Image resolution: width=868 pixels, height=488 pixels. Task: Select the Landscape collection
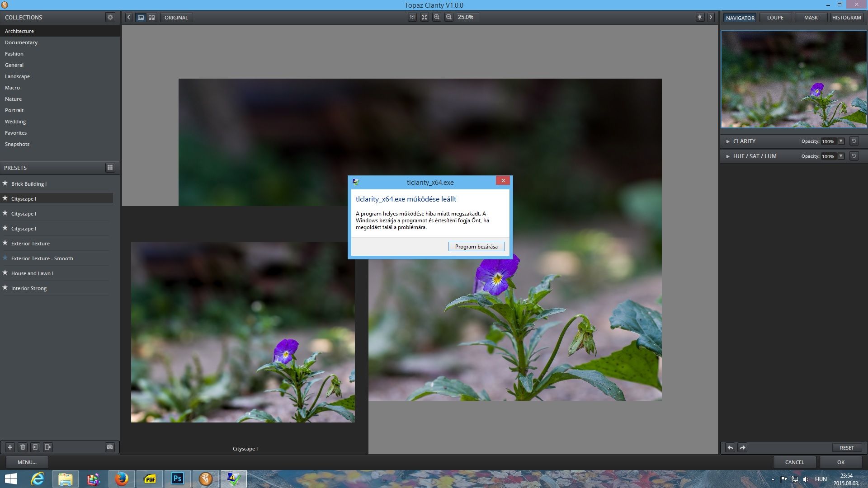pyautogui.click(x=17, y=76)
